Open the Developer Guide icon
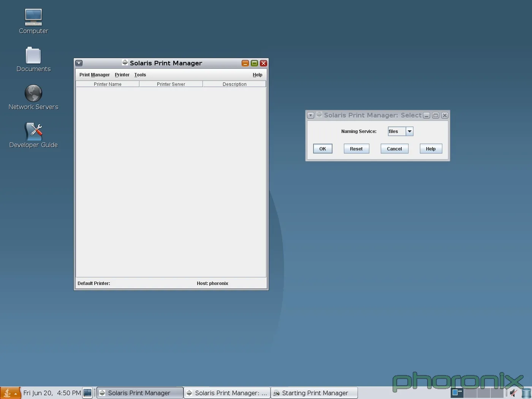Image resolution: width=532 pixels, height=399 pixels. pyautogui.click(x=33, y=136)
